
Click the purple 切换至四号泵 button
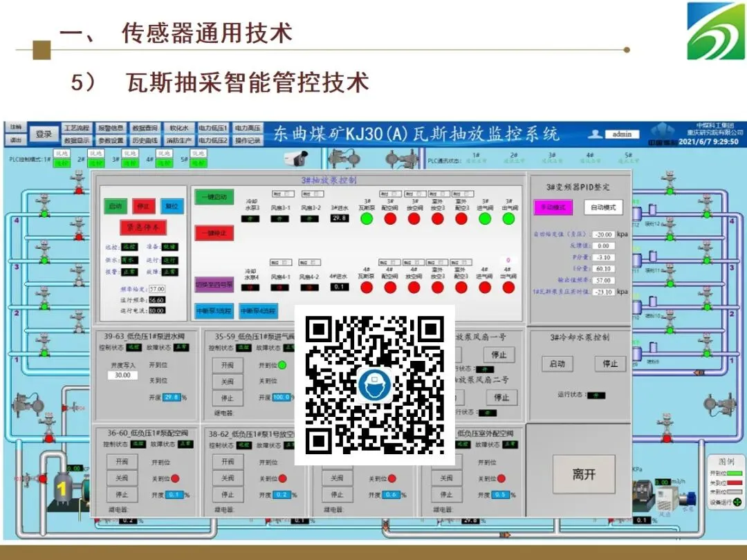pos(214,285)
